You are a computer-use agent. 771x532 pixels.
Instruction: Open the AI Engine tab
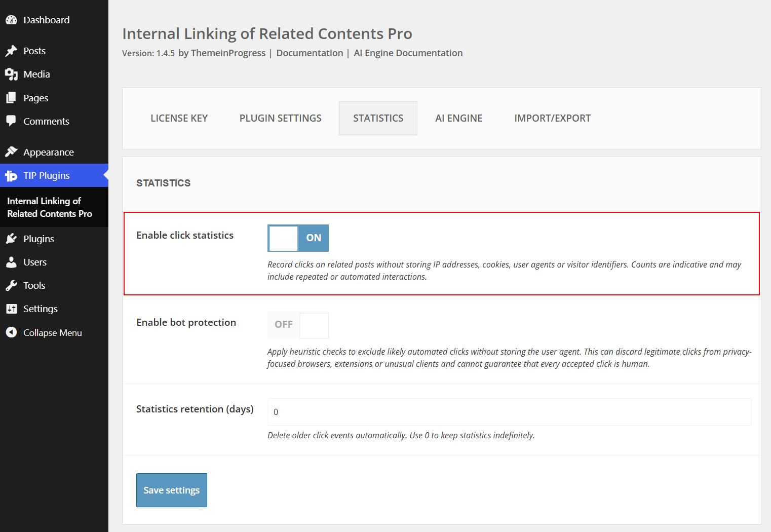(x=459, y=118)
